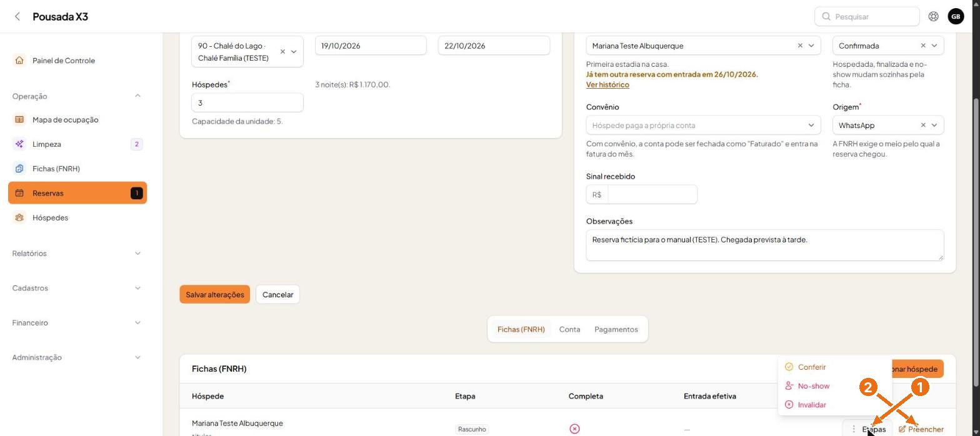Click the Adicionar hóspede button
Screen dimensions: 980x436
[917, 369]
